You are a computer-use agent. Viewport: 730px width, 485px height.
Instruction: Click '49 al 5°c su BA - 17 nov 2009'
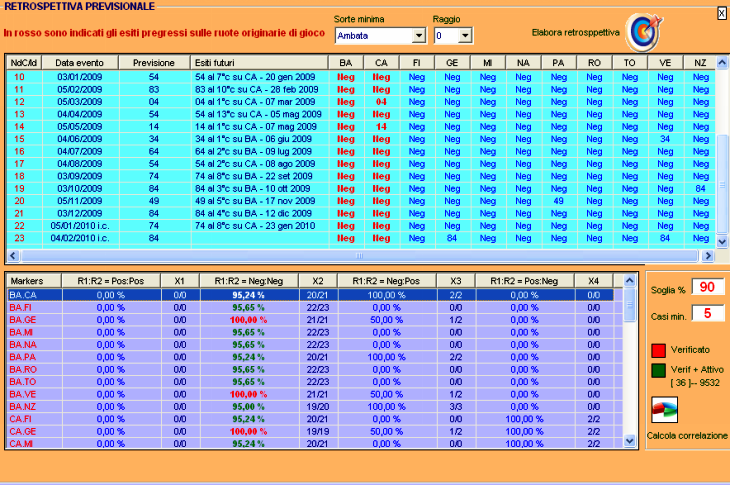click(x=255, y=201)
